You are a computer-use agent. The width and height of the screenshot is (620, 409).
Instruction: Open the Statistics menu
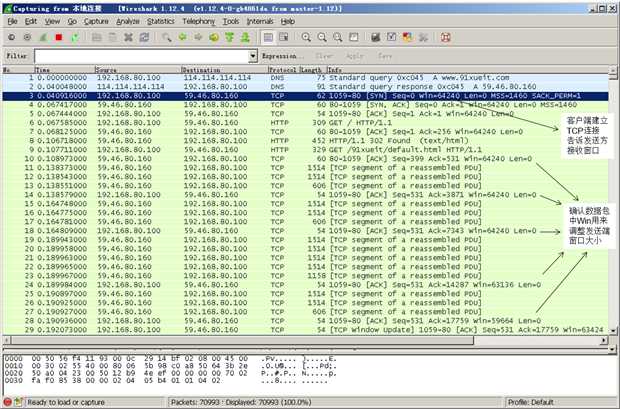pyautogui.click(x=161, y=21)
